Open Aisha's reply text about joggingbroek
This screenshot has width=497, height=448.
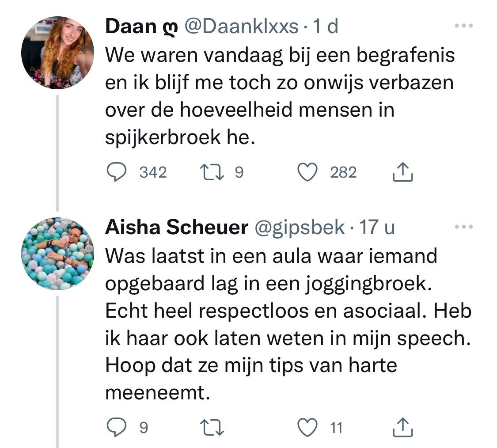pyautogui.click(x=287, y=323)
